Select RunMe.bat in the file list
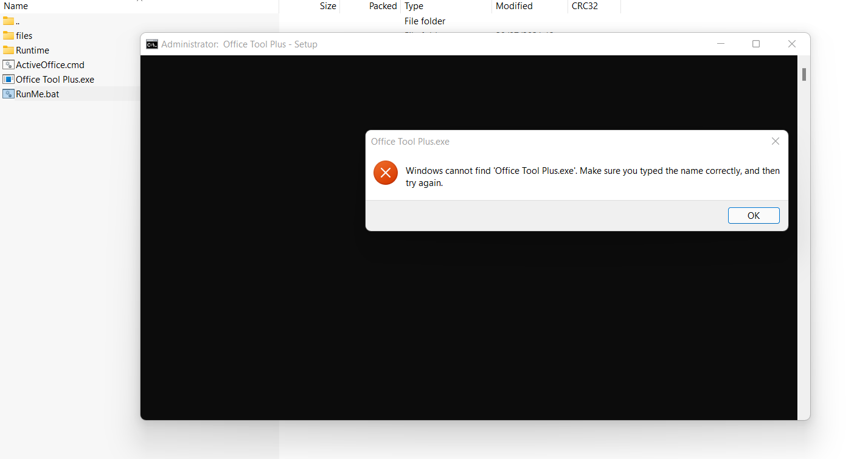Screen dimensions: 868x459 click(x=38, y=94)
